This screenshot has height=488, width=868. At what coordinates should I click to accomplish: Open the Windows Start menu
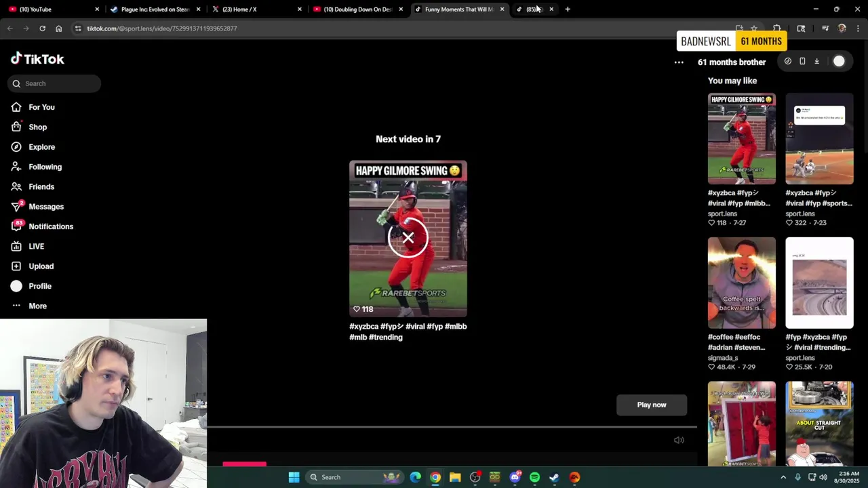294,477
